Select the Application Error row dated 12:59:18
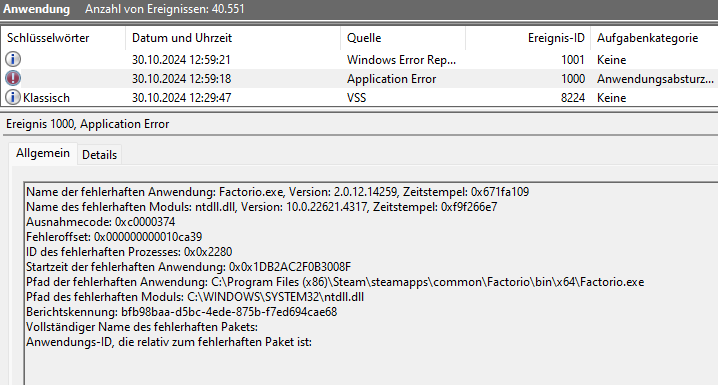The height and width of the screenshot is (385, 718). click(x=359, y=78)
